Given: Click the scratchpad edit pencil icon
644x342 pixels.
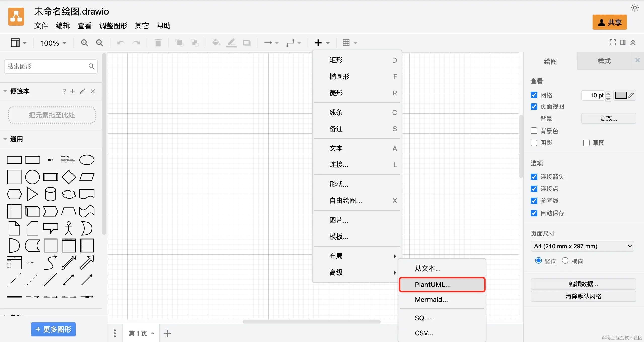Looking at the screenshot, I should point(83,91).
